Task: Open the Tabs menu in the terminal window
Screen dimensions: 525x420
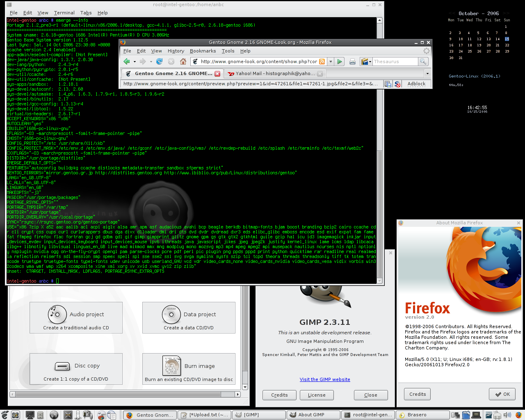Action: point(86,13)
